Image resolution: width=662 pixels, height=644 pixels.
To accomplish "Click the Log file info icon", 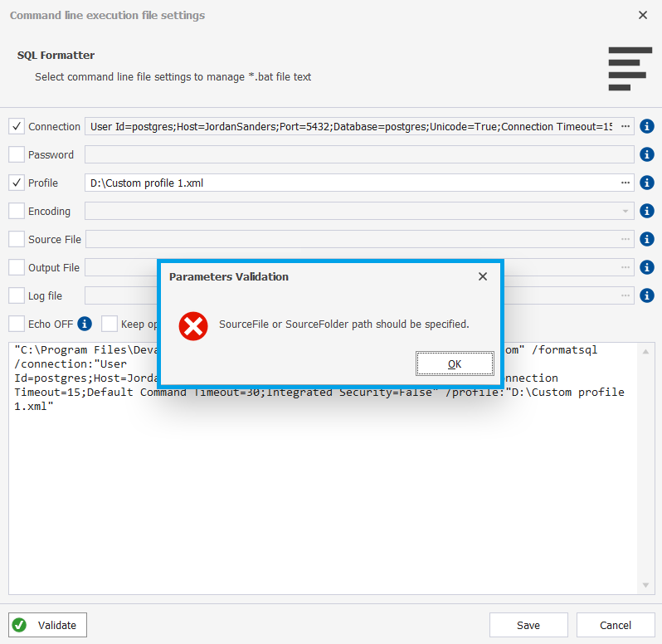I will [647, 295].
